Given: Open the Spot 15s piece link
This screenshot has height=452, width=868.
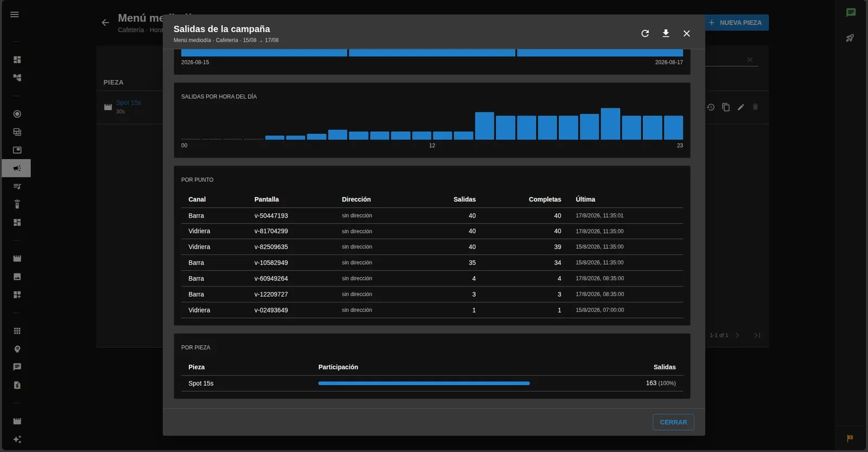Looking at the screenshot, I should click(129, 103).
